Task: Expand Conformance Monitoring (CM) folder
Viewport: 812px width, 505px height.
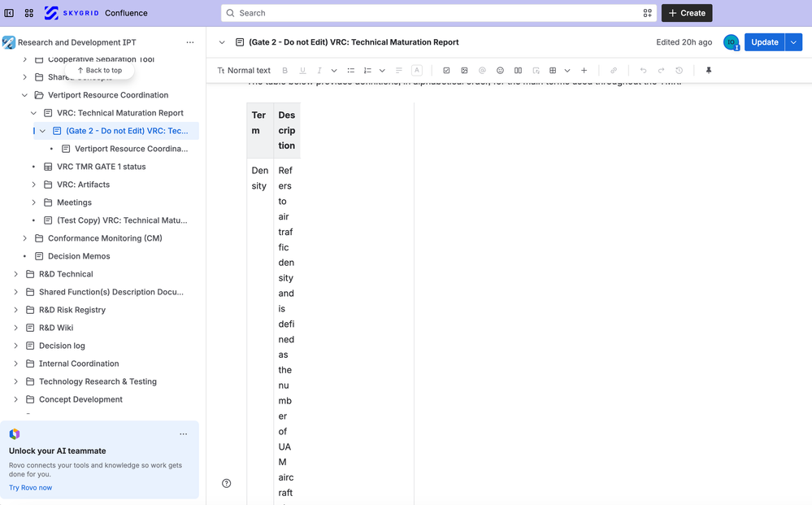Action: (x=24, y=238)
